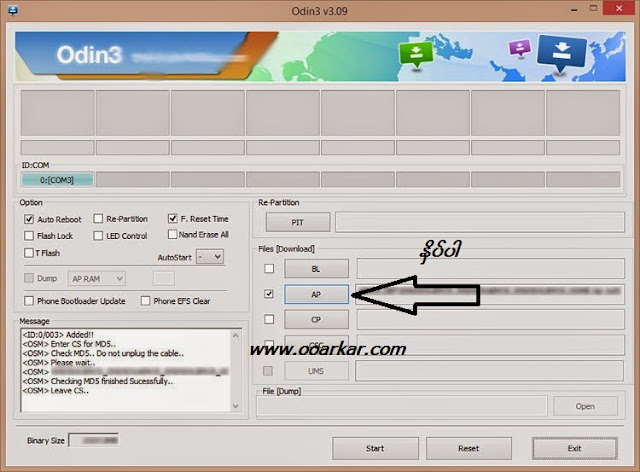
Task: Click the Open button for File Dump
Action: [x=585, y=406]
